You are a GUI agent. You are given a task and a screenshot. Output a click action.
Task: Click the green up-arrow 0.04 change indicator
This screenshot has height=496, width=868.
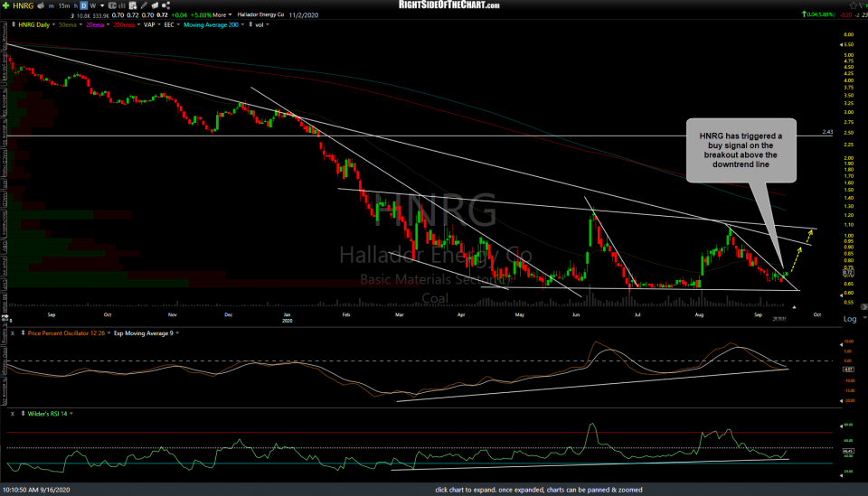point(819,14)
